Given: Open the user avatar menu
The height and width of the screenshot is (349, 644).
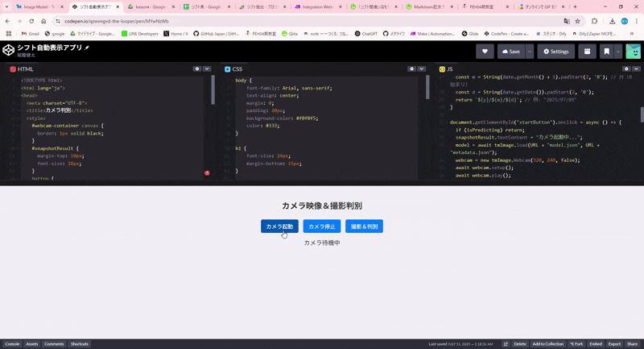Looking at the screenshot, I should (633, 52).
